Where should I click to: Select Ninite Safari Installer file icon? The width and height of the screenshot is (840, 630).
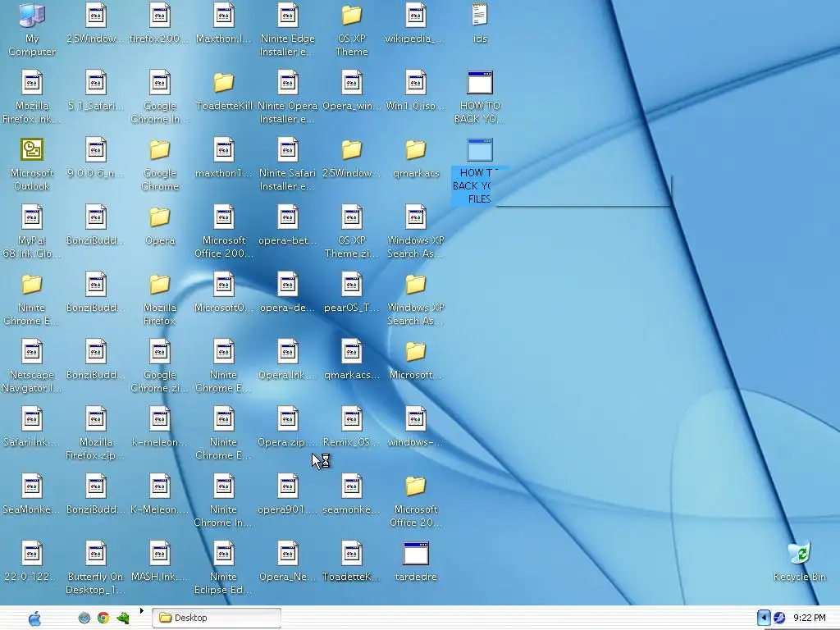(x=288, y=150)
